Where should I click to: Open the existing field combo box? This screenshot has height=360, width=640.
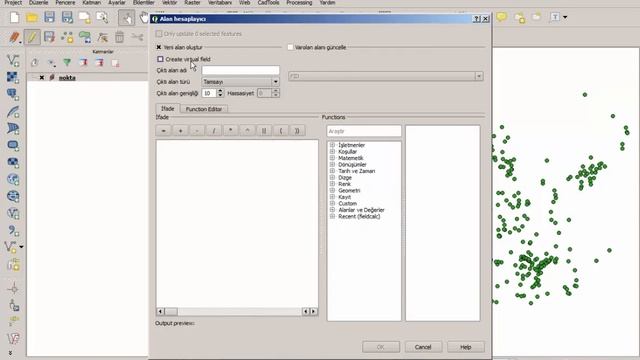point(386,76)
